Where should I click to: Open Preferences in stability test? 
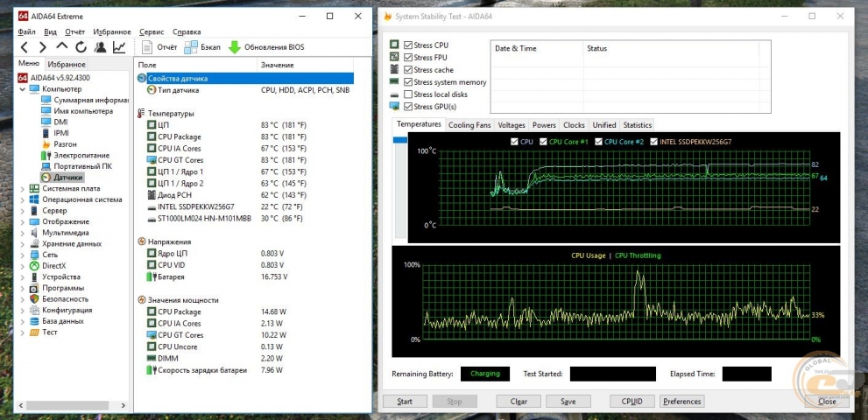point(682,401)
